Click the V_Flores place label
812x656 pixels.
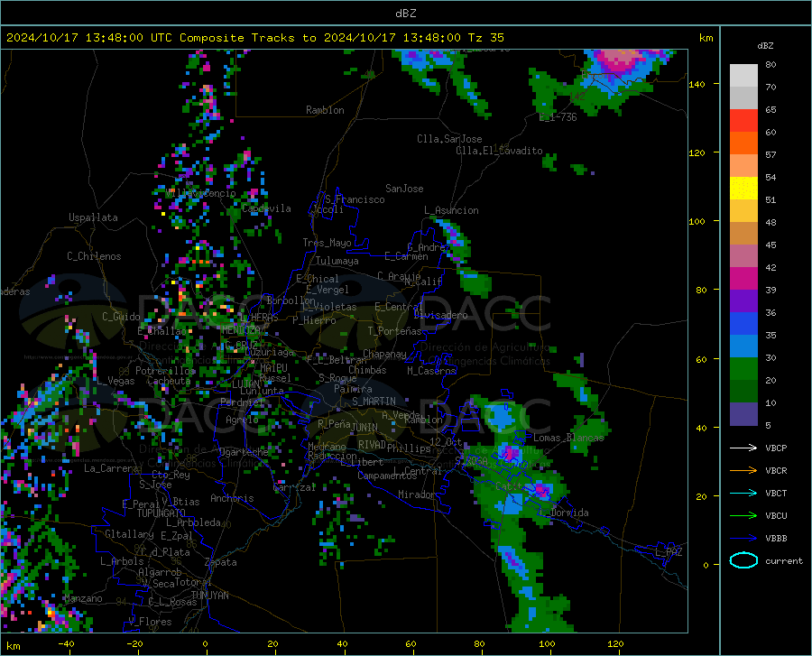150,622
